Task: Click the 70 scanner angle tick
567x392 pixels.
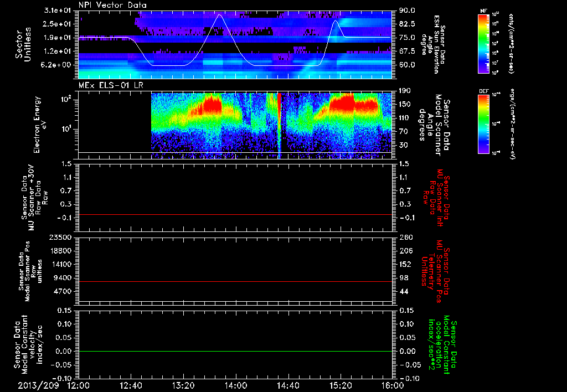Action: 404,132
